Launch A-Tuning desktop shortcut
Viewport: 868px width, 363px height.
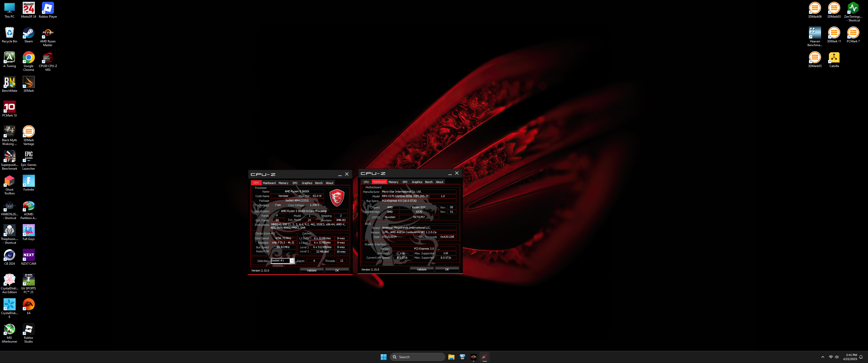coord(9,59)
